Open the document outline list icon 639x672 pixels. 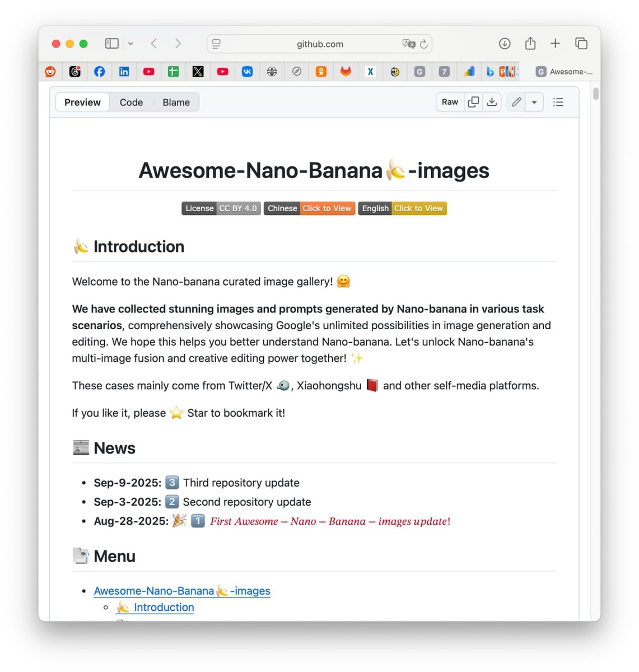[x=558, y=102]
